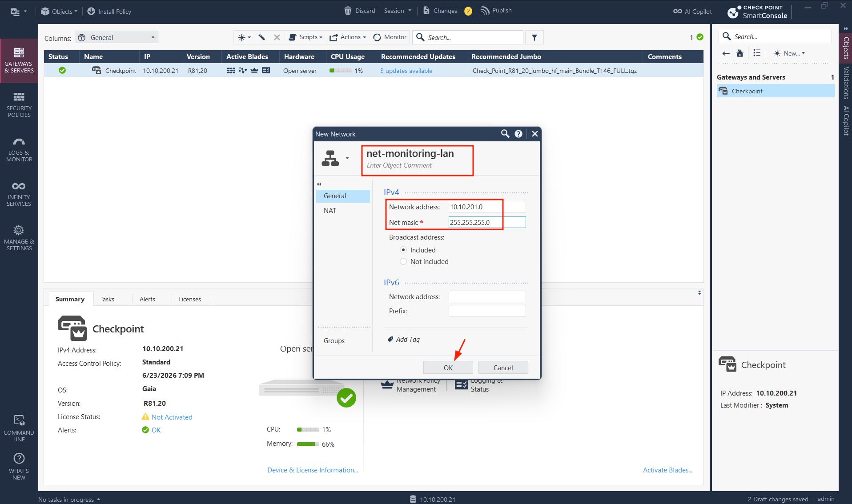This screenshot has height=504, width=852.
Task: Click the CPU usage bar in Checkpoint row
Action: tap(340, 71)
